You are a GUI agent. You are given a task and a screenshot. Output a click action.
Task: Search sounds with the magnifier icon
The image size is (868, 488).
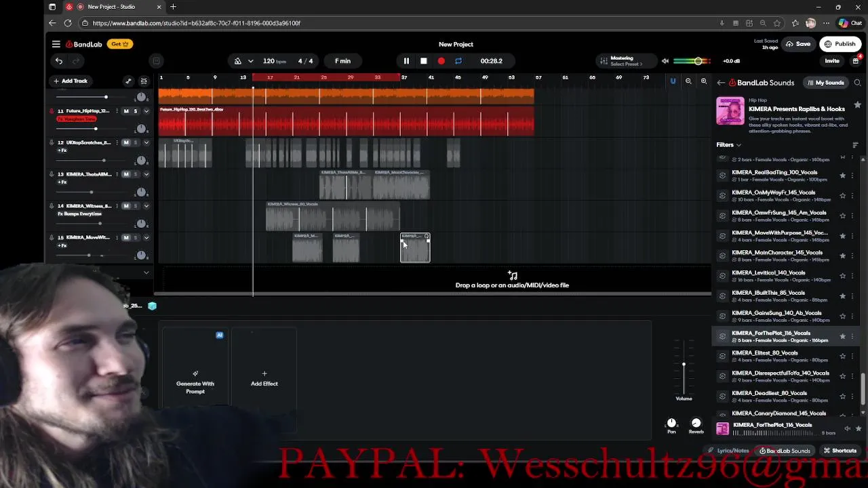point(857,83)
